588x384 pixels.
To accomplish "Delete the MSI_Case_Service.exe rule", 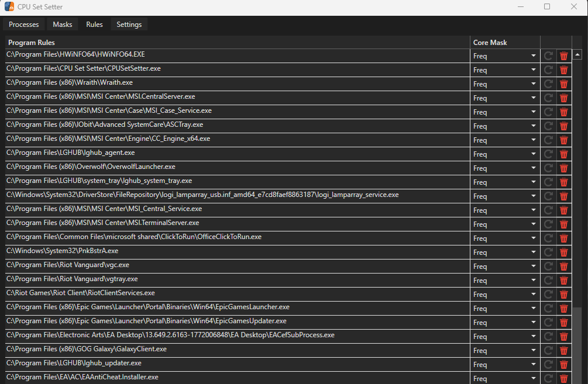I will (x=563, y=112).
